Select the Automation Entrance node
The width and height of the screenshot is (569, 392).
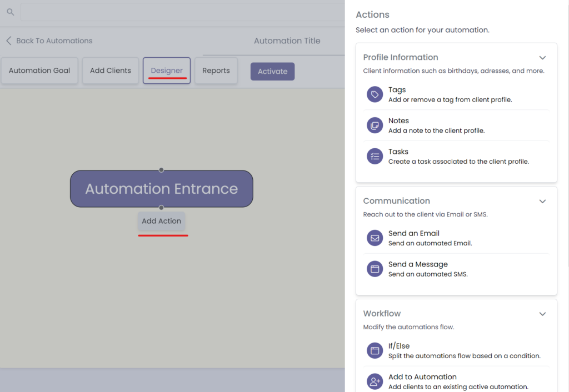pyautogui.click(x=161, y=189)
